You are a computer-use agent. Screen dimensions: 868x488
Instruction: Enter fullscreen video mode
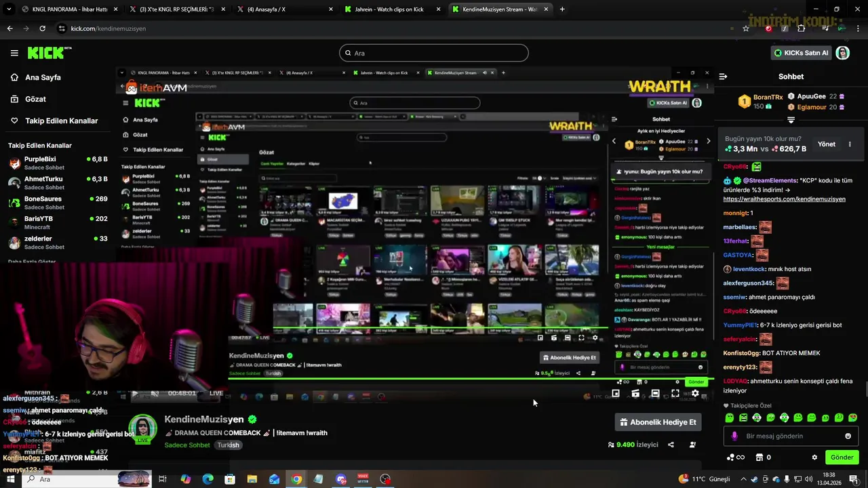[675, 393]
